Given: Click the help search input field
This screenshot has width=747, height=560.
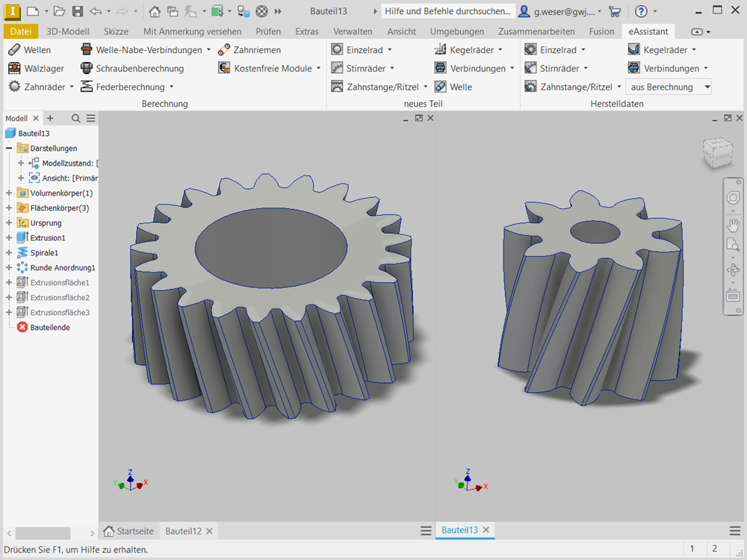Looking at the screenshot, I should point(448,11).
